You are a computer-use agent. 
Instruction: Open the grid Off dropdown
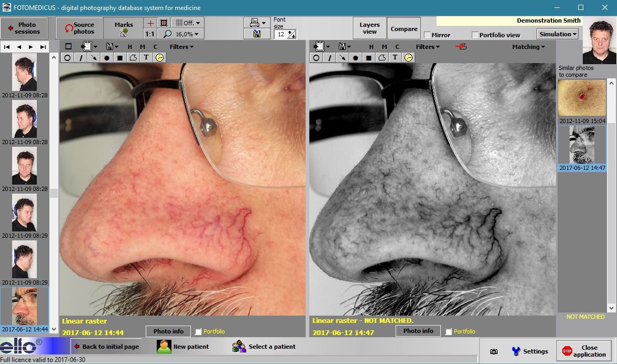188,23
